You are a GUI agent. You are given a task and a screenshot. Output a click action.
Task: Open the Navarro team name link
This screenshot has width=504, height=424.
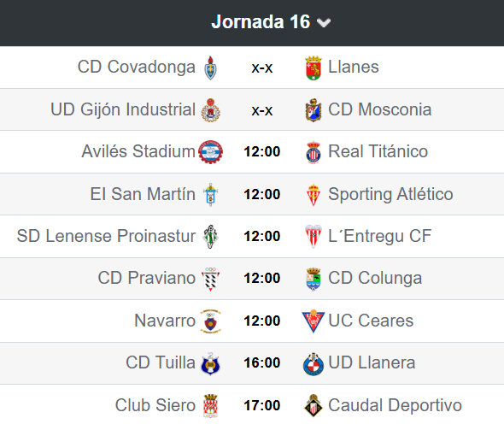[x=165, y=321]
